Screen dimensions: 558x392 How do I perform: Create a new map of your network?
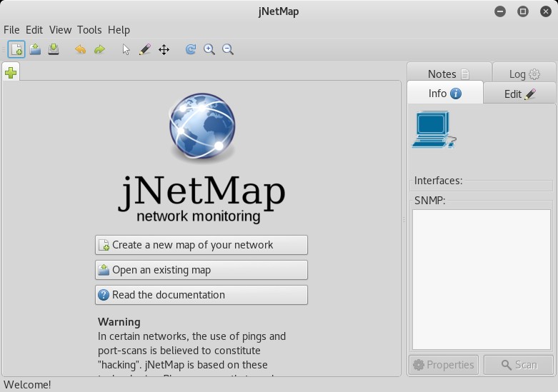[x=201, y=245]
